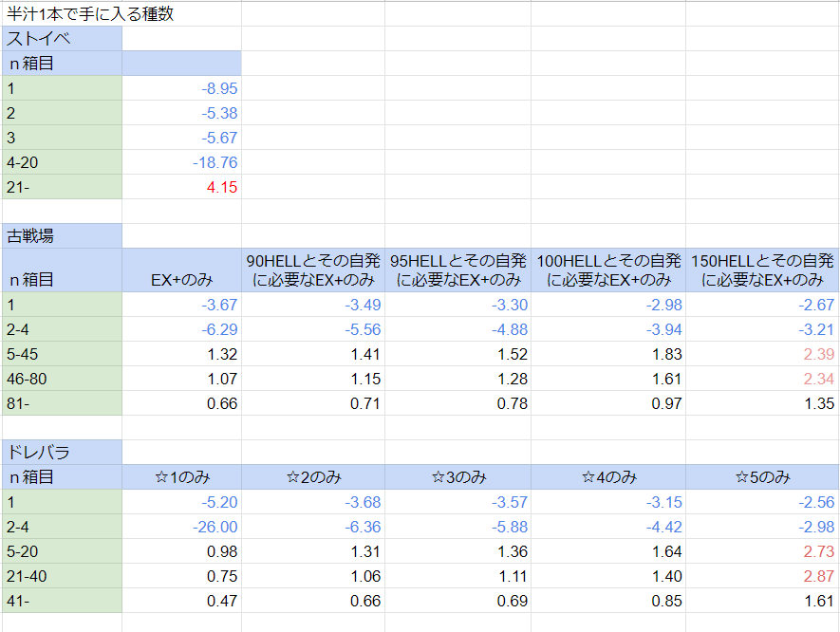
Task: Select the 95HELLとその自発 column header
Action: [457, 270]
